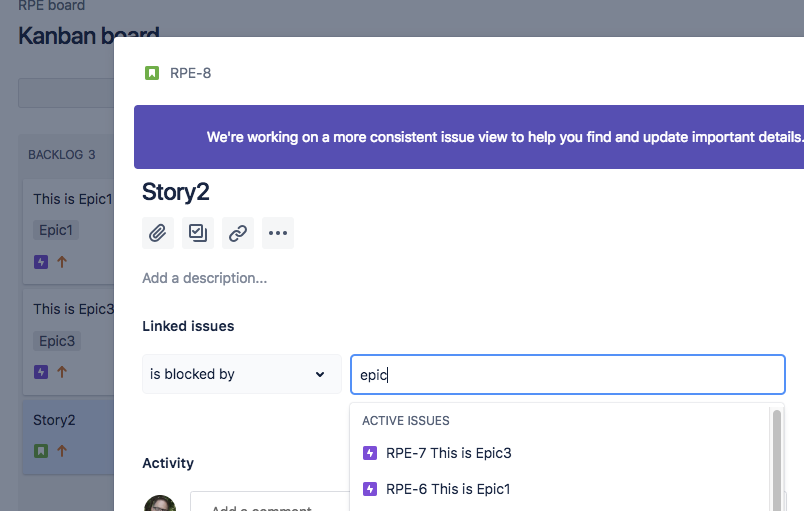Click the priority arrow on Epic1 card
The image size is (804, 511).
62,262
